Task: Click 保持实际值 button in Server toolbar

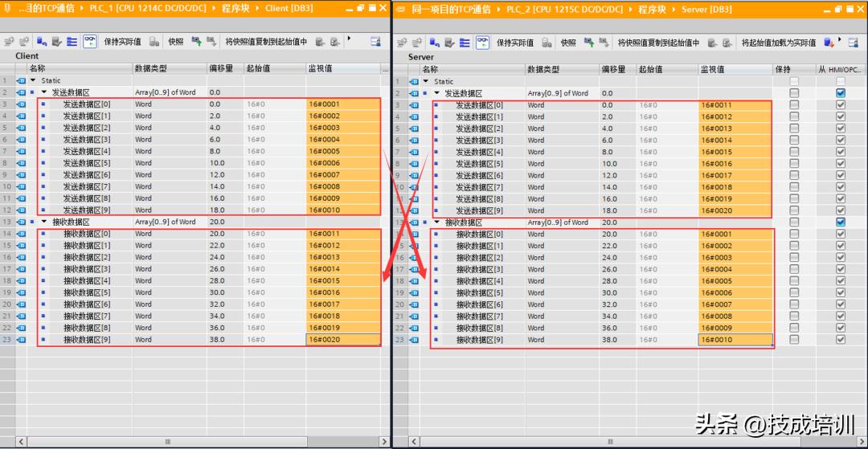Action: coord(515,43)
